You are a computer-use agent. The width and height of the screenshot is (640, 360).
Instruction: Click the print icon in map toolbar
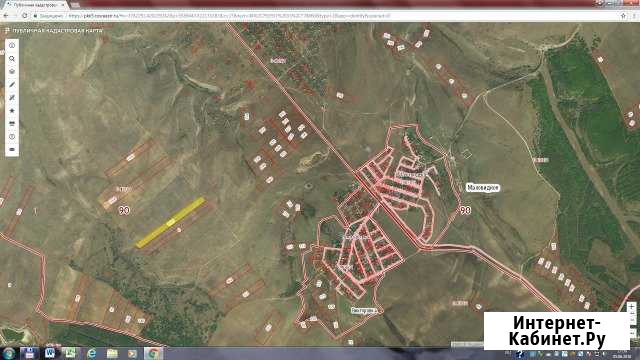[12, 123]
